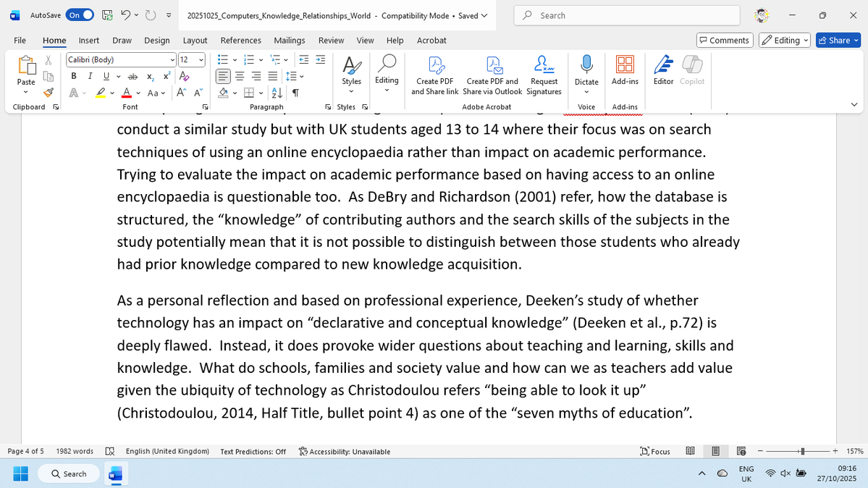Click the Borders icon
The width and height of the screenshot is (868, 488).
(249, 93)
